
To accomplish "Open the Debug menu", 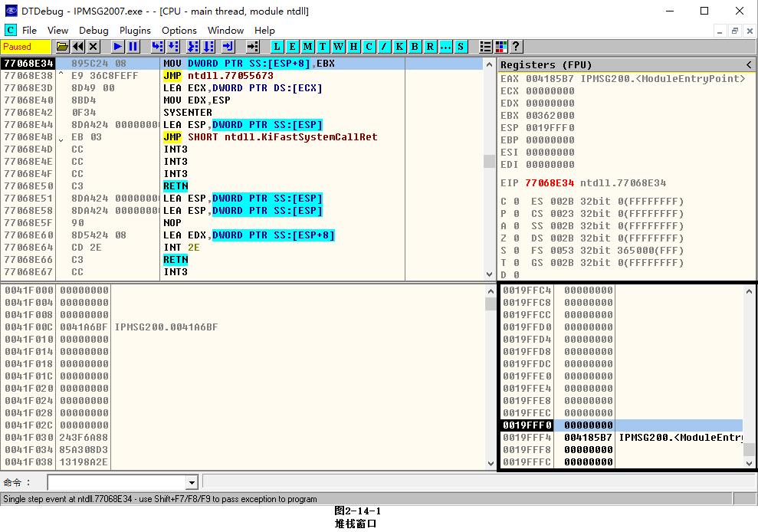I will (x=94, y=31).
